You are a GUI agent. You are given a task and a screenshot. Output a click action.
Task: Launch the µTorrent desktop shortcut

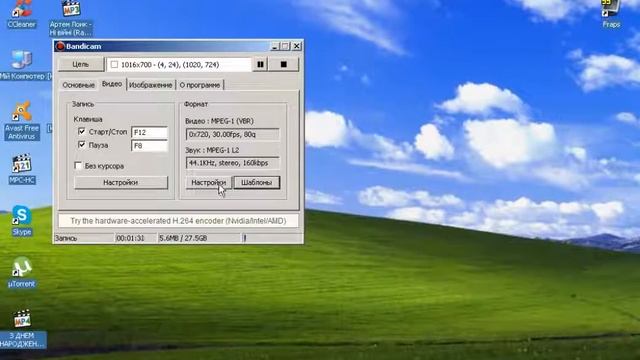[x=21, y=272]
